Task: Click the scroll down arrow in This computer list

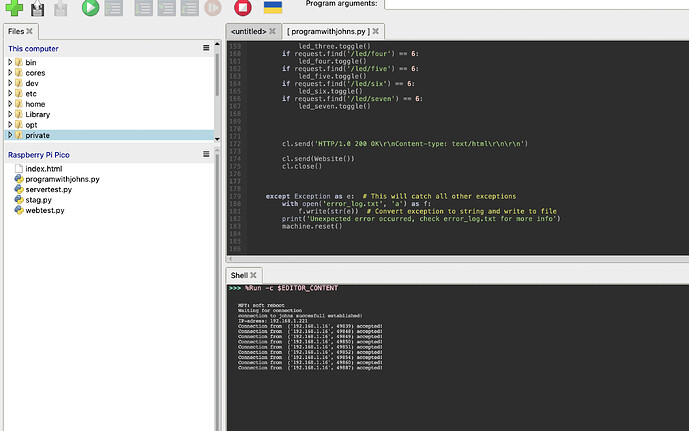Action: point(217,139)
